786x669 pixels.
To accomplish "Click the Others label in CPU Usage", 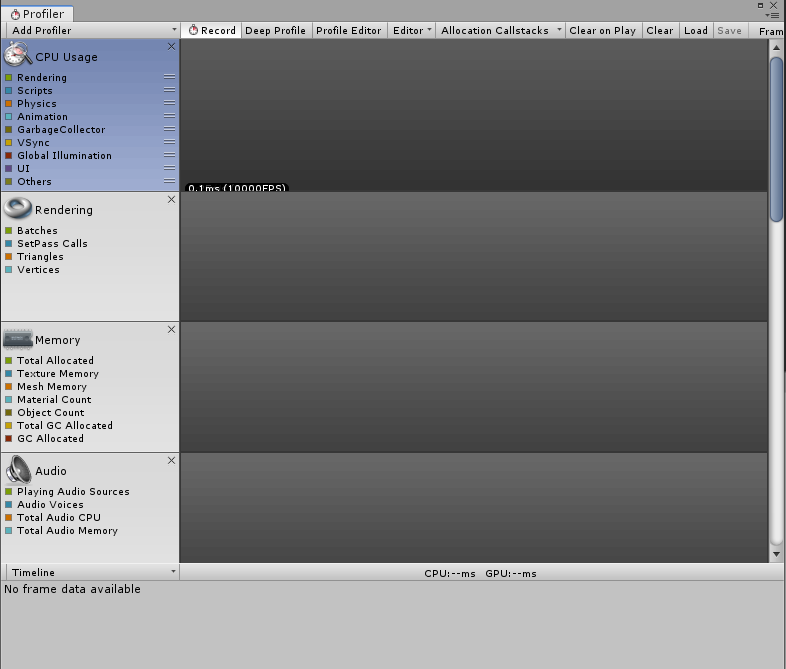I will [x=34, y=181].
